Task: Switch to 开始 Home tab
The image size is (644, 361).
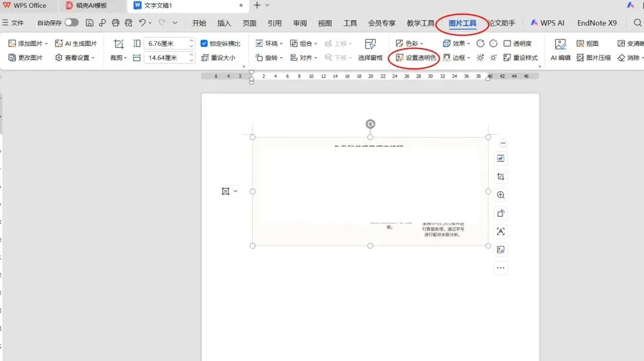Action: coord(199,23)
